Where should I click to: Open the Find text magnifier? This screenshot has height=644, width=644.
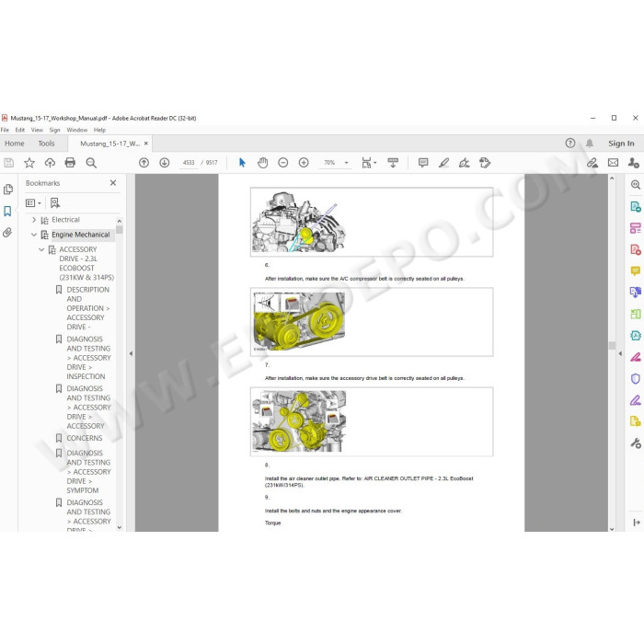click(91, 163)
